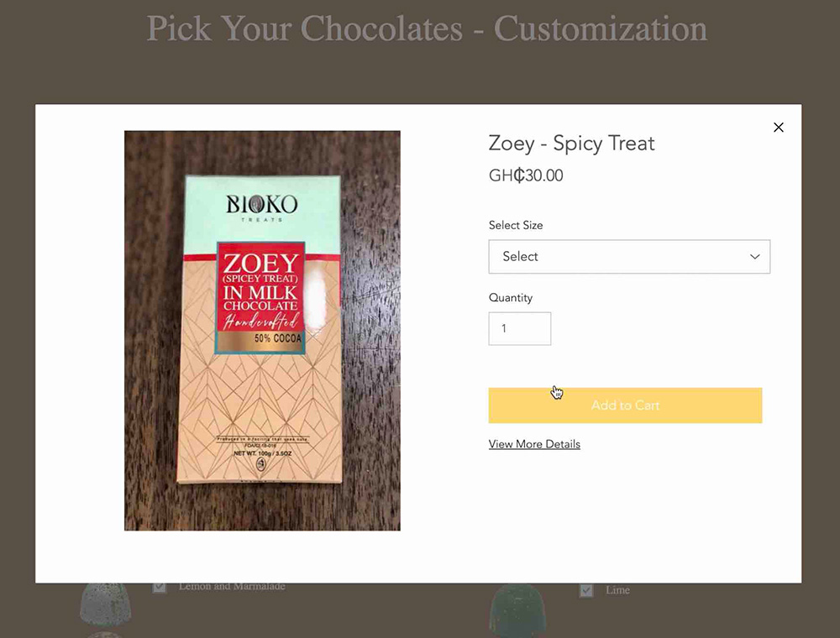This screenshot has width=840, height=638.
Task: Add the Zoey chocolate to cart
Action: click(625, 405)
